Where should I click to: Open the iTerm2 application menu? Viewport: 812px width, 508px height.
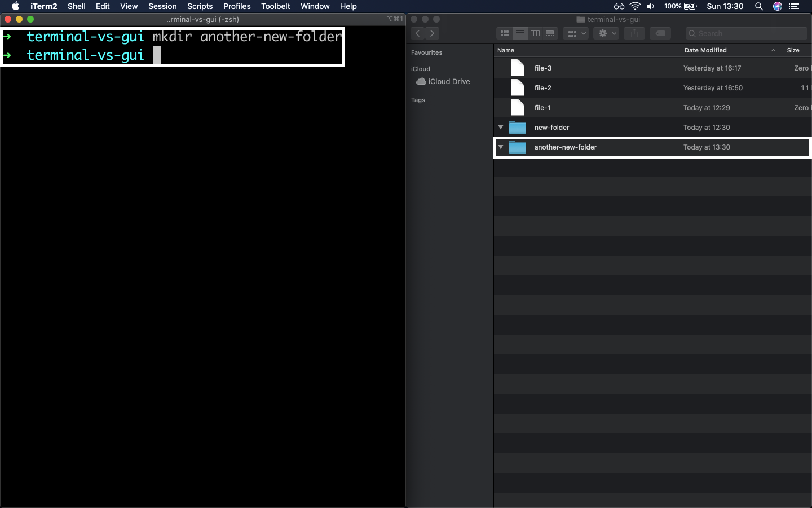tap(43, 6)
